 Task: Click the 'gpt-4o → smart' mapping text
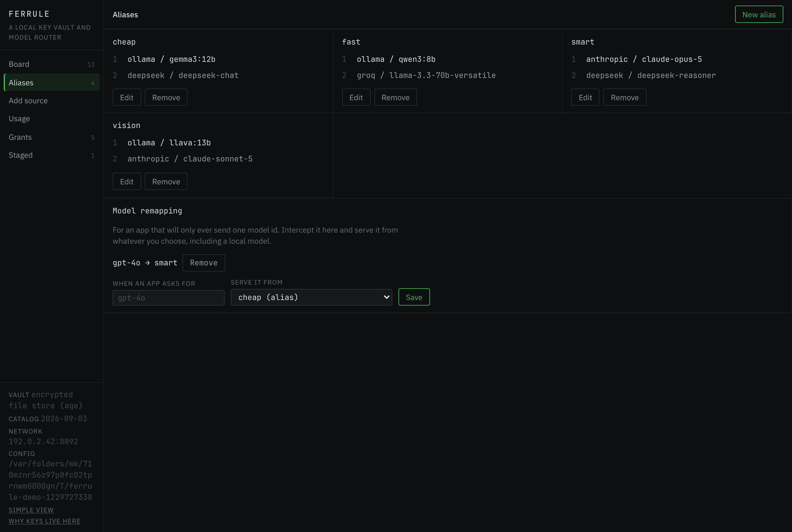pos(145,263)
